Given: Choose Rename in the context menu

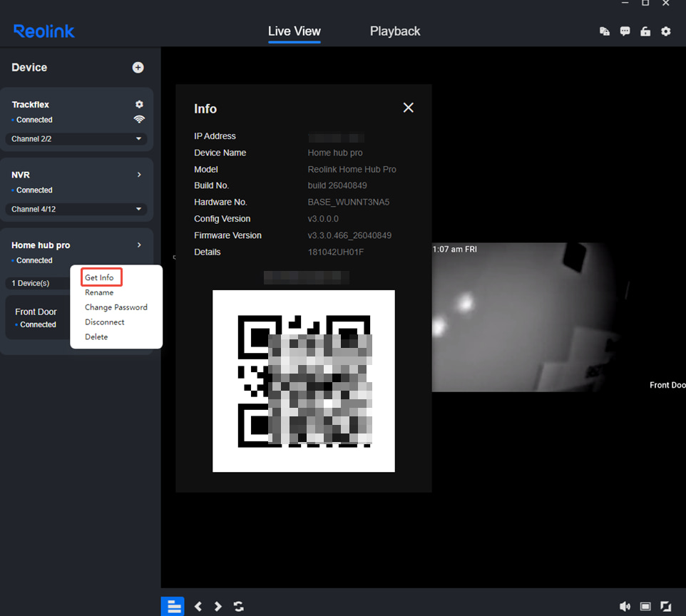Looking at the screenshot, I should 99,292.
